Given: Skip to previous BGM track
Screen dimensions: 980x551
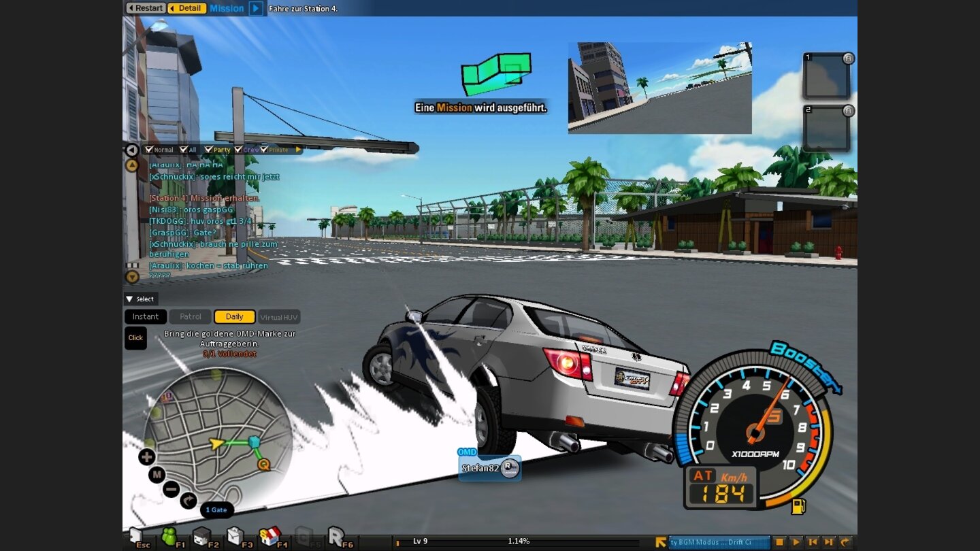Looking at the screenshot, I should point(813,542).
